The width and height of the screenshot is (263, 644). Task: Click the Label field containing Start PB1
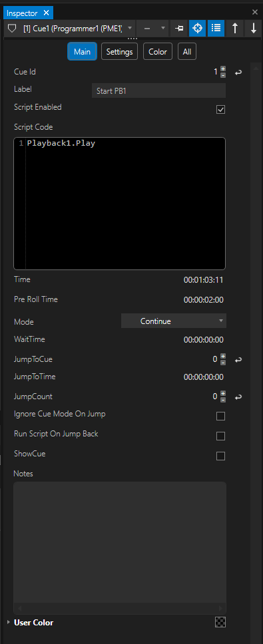click(x=158, y=90)
